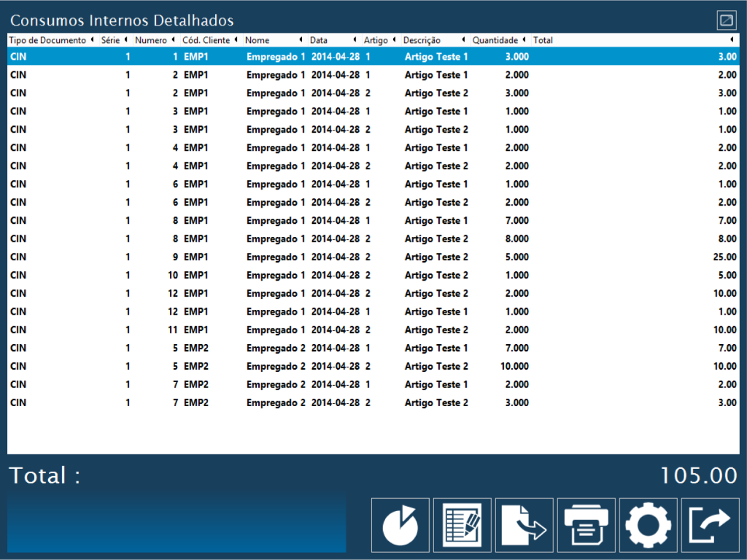Click the Numero column header
Image resolution: width=747 pixels, height=560 pixels.
pyautogui.click(x=151, y=40)
